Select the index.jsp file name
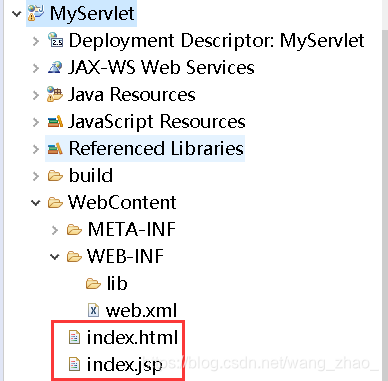 125,364
